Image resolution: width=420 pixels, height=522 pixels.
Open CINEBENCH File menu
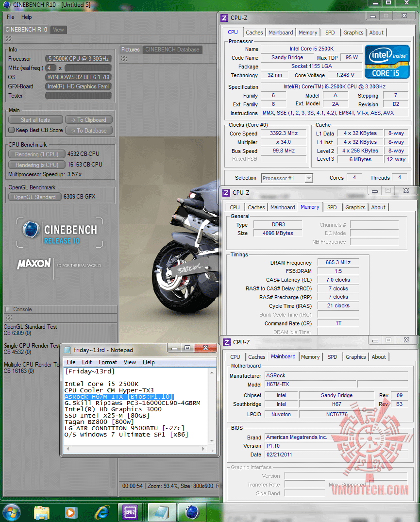pos(11,17)
